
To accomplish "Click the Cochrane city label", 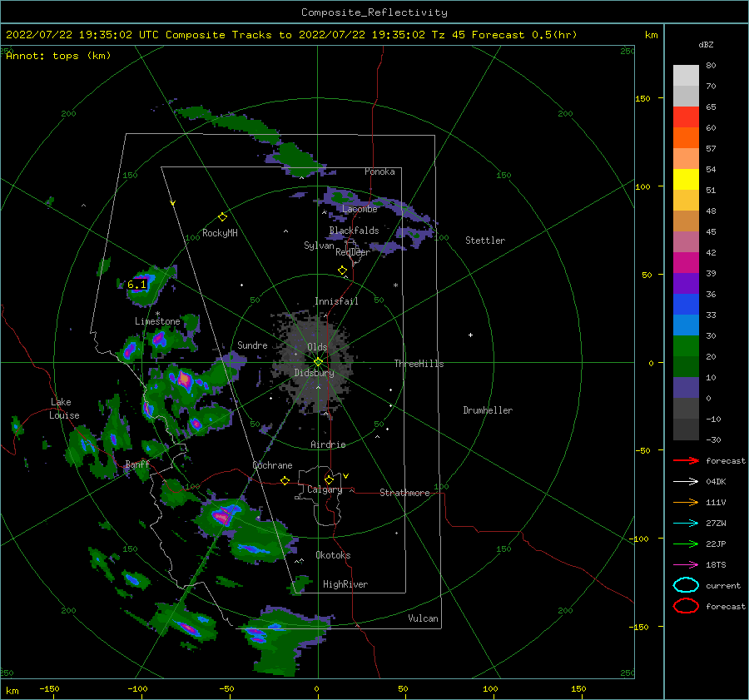I will click(272, 465).
